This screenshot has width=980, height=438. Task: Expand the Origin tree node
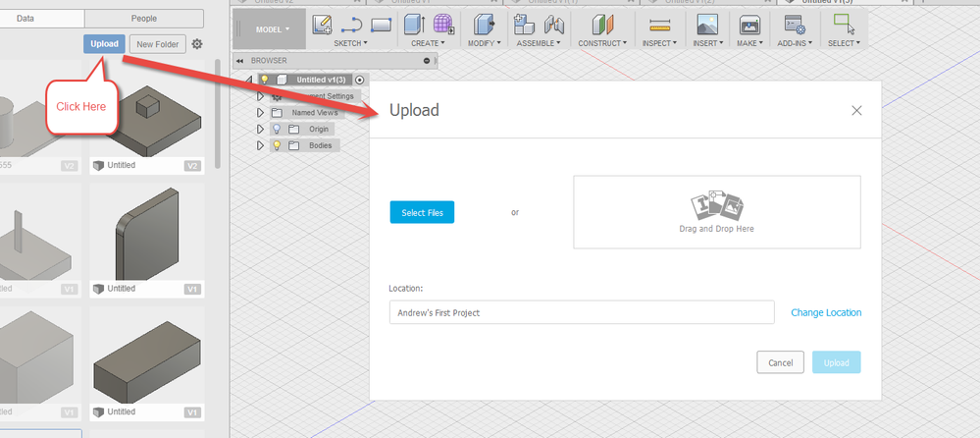(261, 129)
